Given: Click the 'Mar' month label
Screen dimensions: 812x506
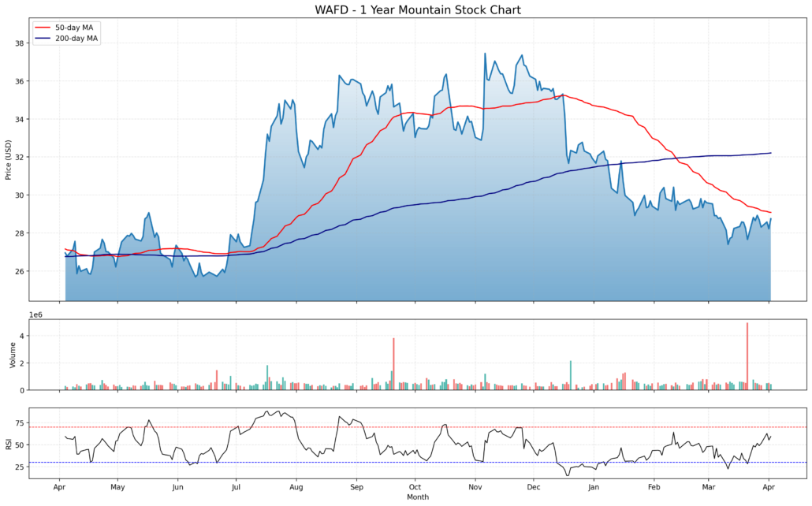Looking at the screenshot, I should tap(709, 487).
